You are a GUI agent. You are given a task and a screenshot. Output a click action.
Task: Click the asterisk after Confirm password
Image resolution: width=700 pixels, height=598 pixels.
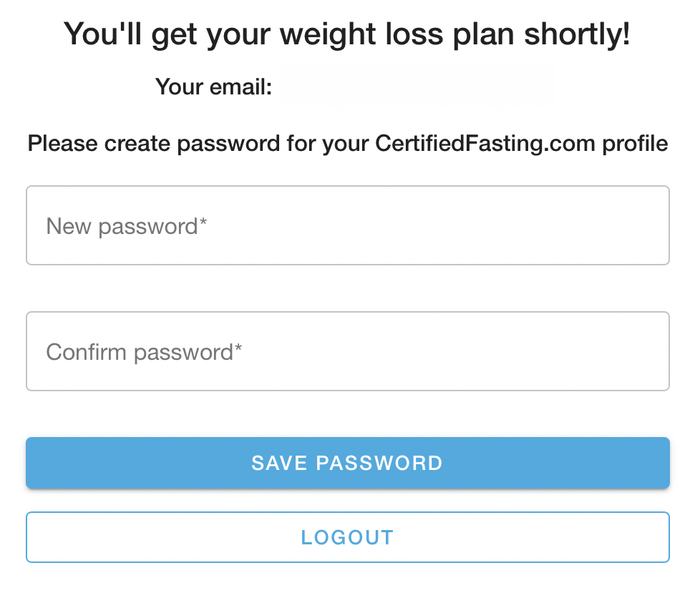point(238,348)
